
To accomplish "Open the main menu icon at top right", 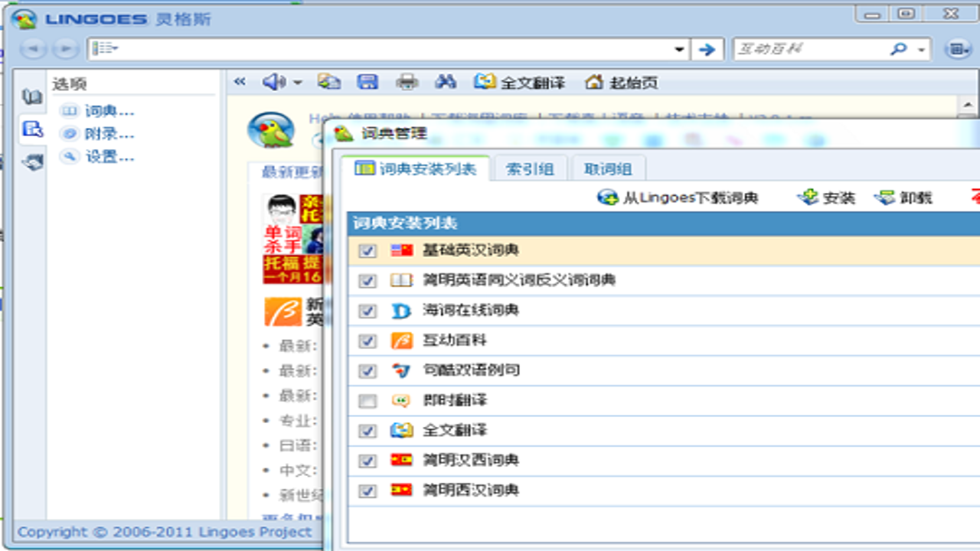I will [957, 49].
